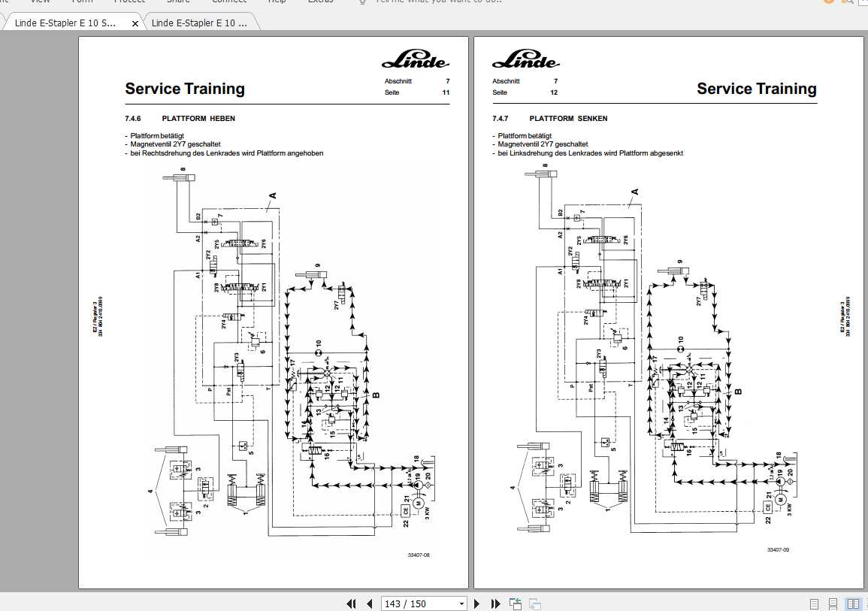The width and height of the screenshot is (868, 611).
Task: Open the page number dropdown arrow
Action: (x=461, y=603)
